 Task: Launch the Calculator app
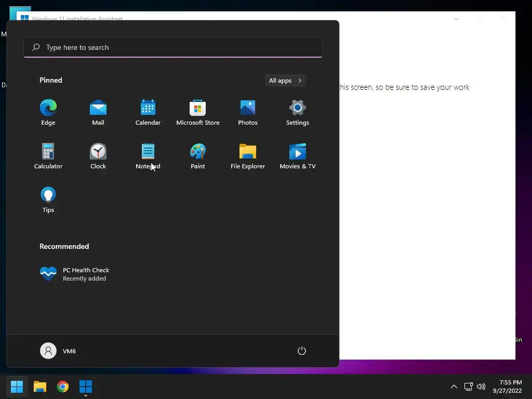[48, 156]
